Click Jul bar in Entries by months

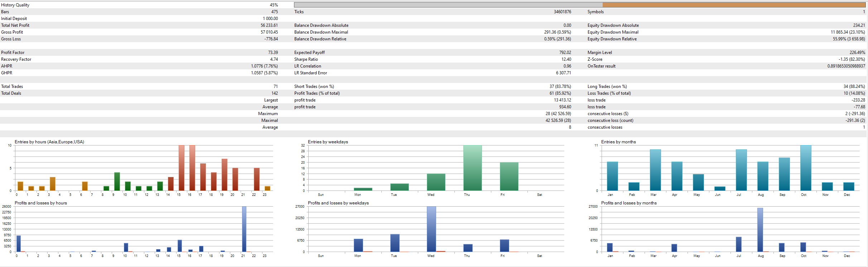[741, 170]
